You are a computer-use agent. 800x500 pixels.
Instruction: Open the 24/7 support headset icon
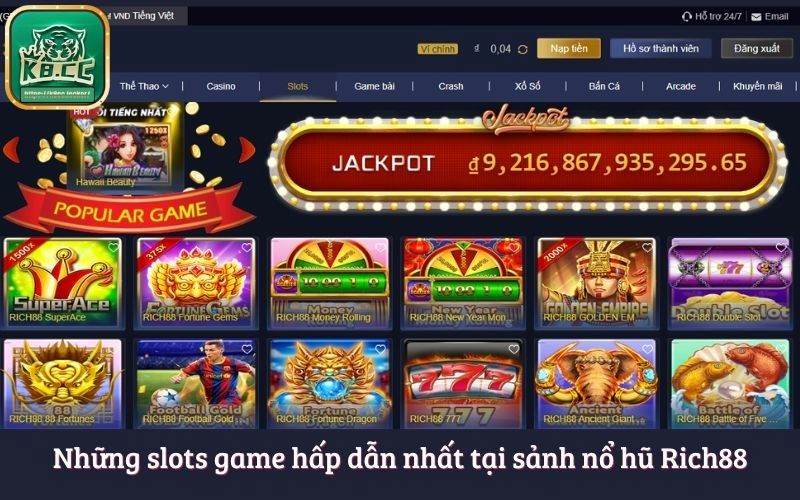click(x=687, y=17)
